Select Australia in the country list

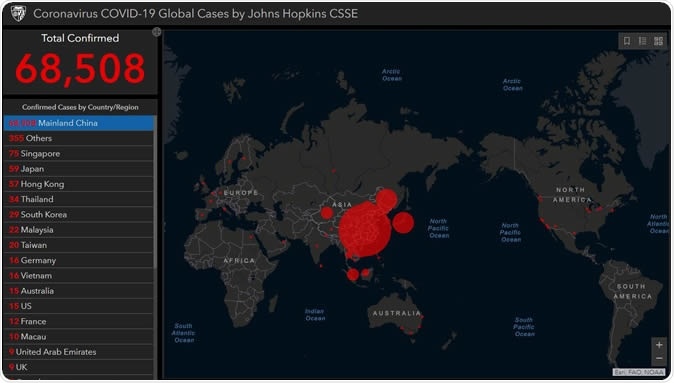pyautogui.click(x=79, y=291)
